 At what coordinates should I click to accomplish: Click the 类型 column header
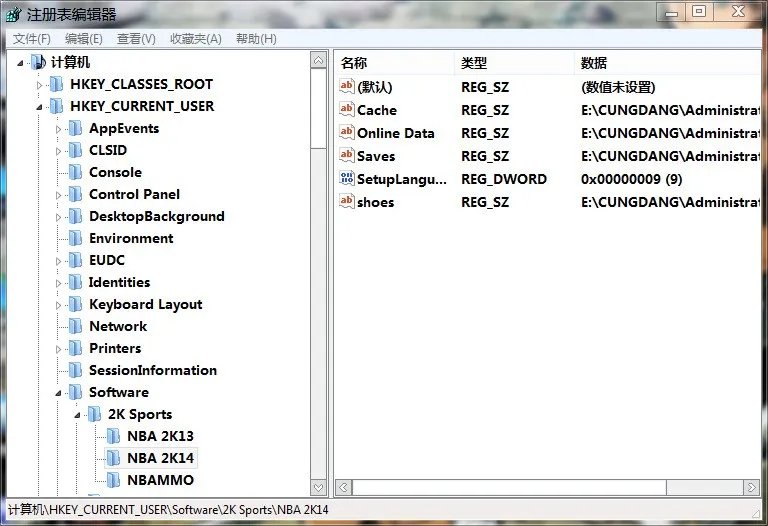[x=514, y=63]
